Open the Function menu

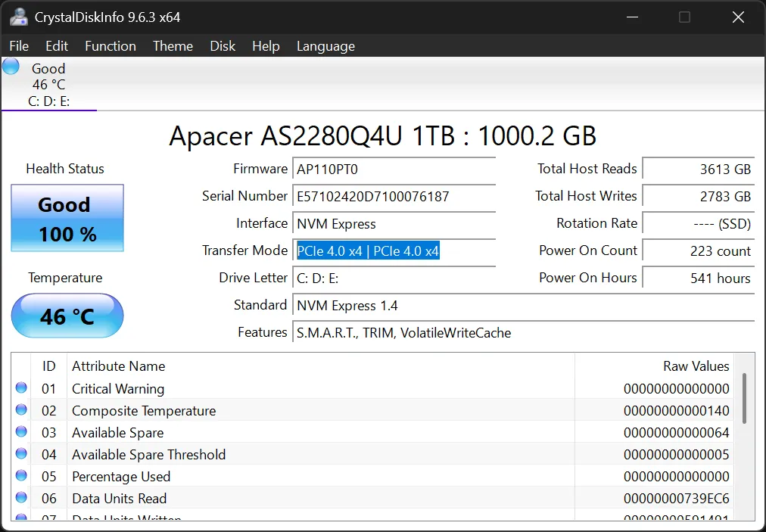[x=110, y=46]
